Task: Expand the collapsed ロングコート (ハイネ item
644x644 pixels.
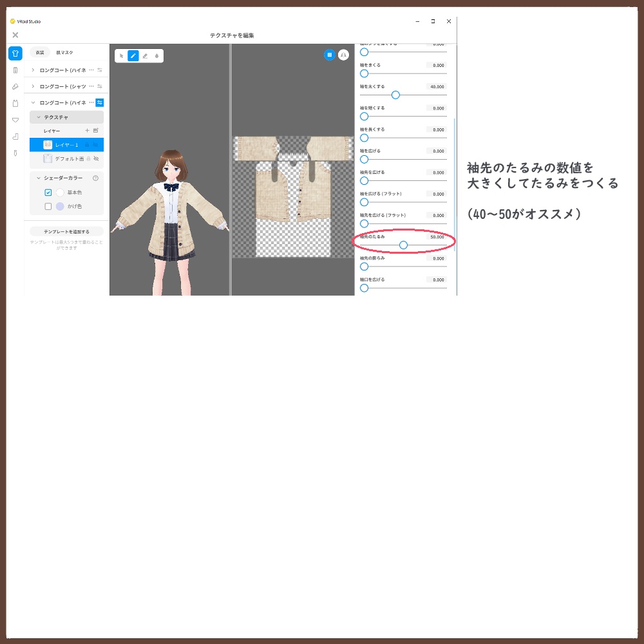Action: (x=33, y=70)
